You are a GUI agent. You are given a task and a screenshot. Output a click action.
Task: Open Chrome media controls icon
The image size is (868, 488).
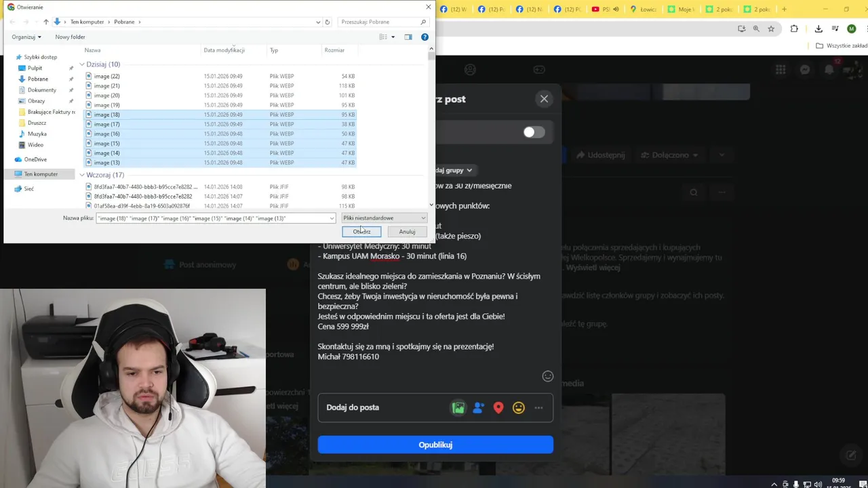(835, 28)
